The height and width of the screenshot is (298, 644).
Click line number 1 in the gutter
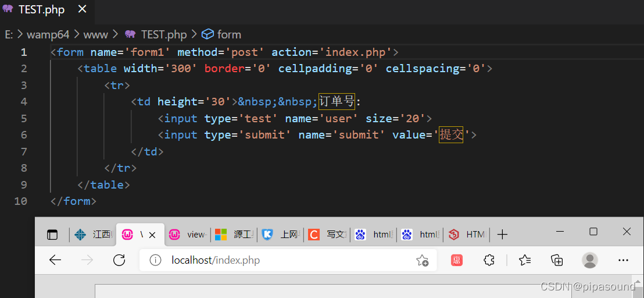(x=23, y=52)
